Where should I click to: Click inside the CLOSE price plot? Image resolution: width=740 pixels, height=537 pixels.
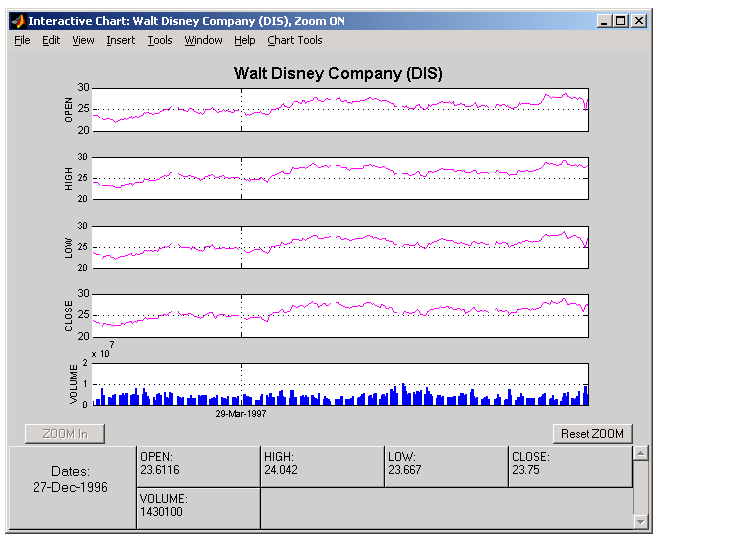pos(340,316)
